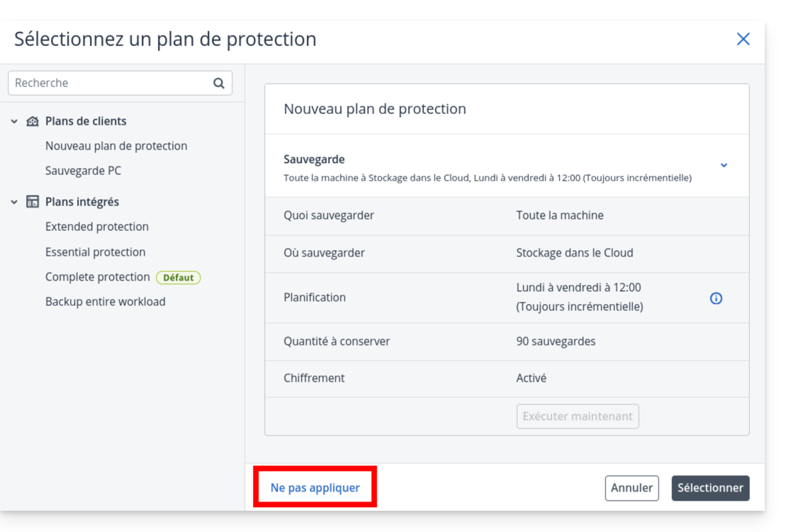This screenshot has width=786, height=532.
Task: Select Backup entire workload plan
Action: pyautogui.click(x=106, y=302)
